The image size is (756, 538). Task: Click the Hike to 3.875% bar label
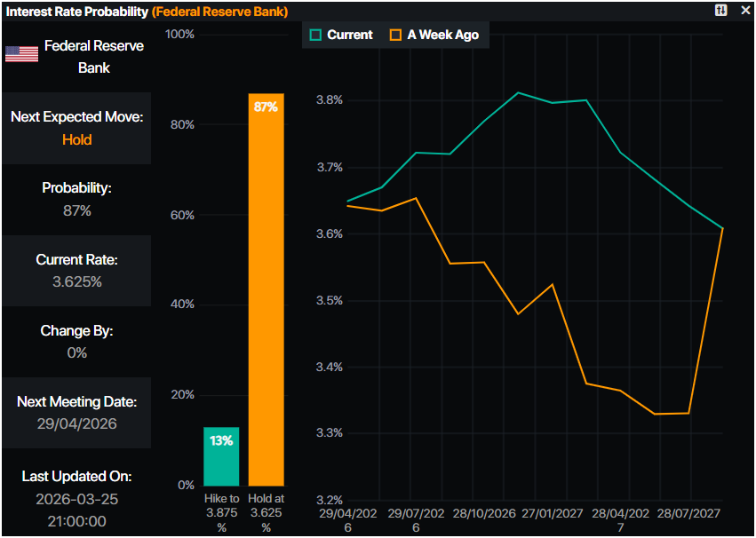tap(221, 513)
